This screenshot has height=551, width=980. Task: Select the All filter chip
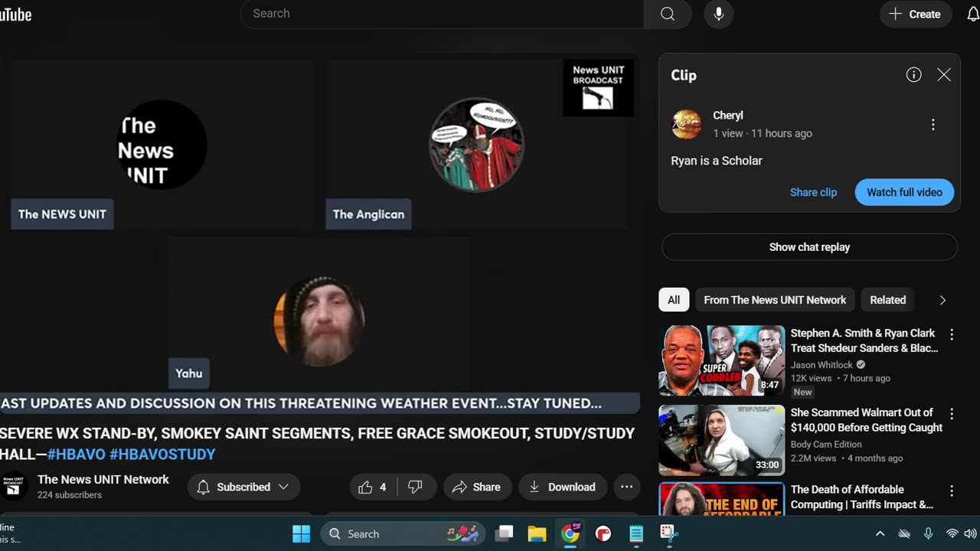coord(674,300)
